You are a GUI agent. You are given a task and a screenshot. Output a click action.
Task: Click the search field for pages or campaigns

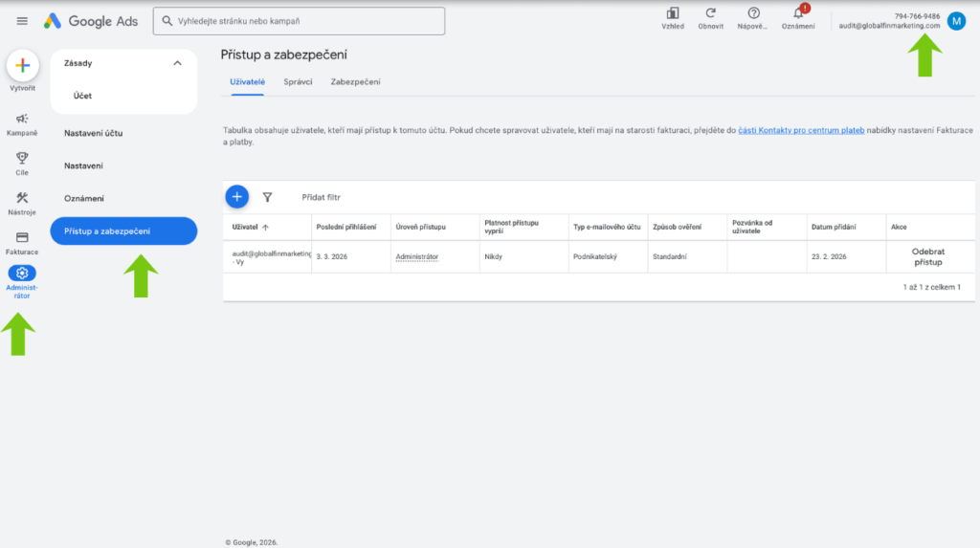pos(299,21)
